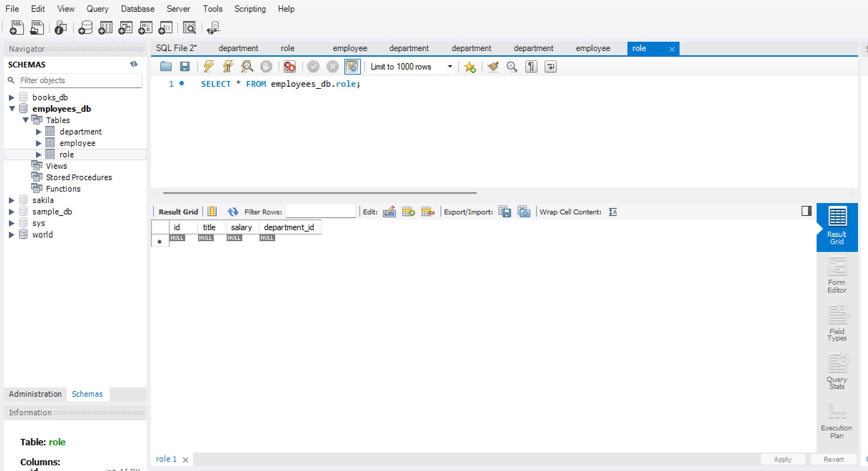
Task: Click the Beautify query broom icon
Action: 493,66
